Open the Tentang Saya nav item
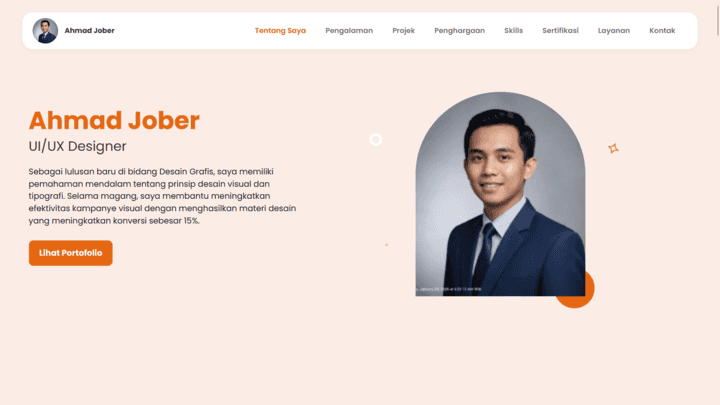Viewport: 720px width, 405px height. click(x=280, y=31)
